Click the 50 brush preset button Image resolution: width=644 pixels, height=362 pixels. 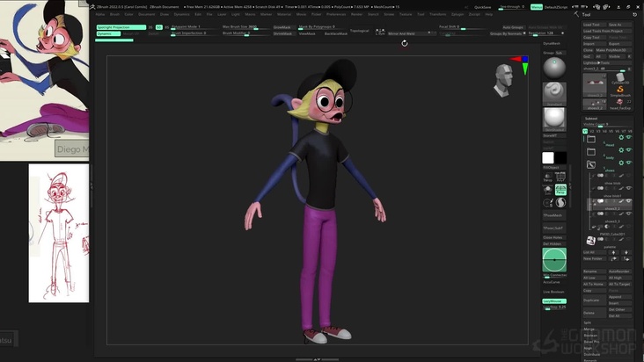point(159,27)
